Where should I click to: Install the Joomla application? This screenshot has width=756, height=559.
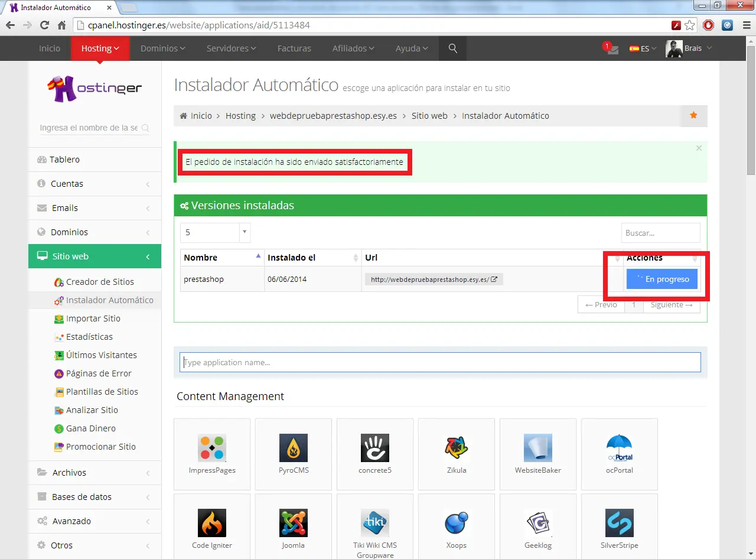click(x=294, y=527)
